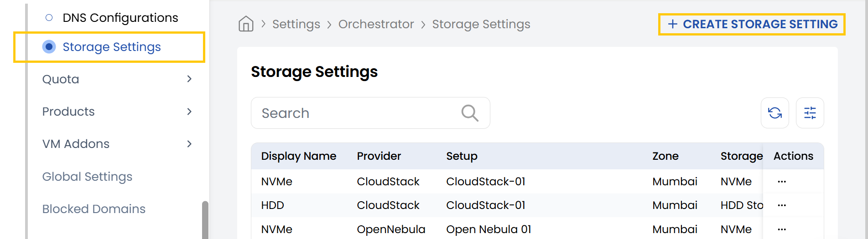The height and width of the screenshot is (239, 868).
Task: Click the Storage Settings page heading
Action: click(x=314, y=72)
